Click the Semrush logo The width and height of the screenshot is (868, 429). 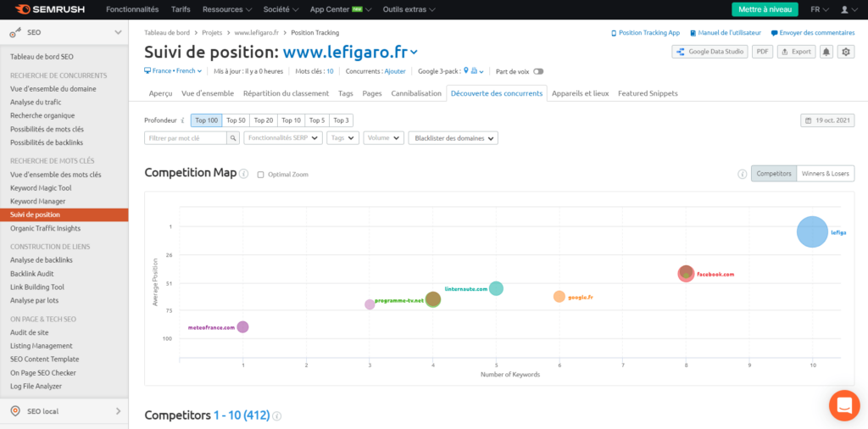tap(49, 9)
